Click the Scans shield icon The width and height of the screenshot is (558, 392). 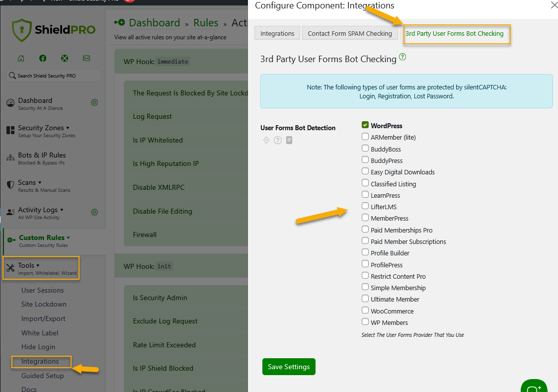[10, 185]
